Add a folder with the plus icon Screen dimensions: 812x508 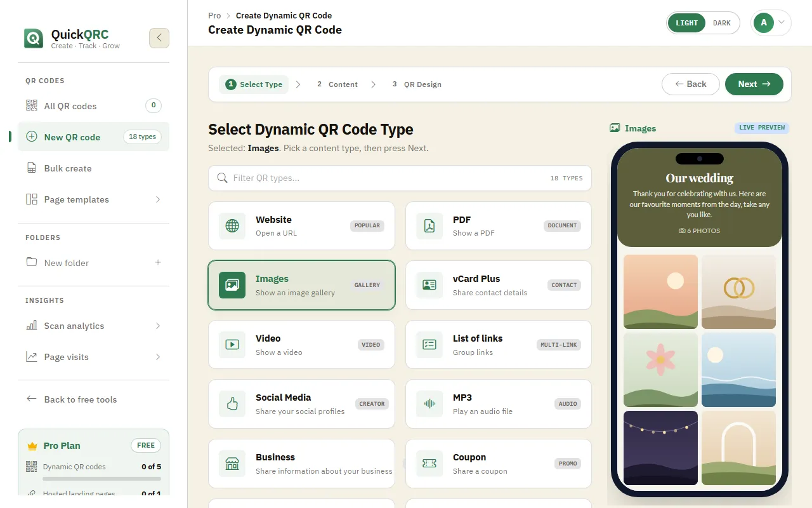(158, 262)
